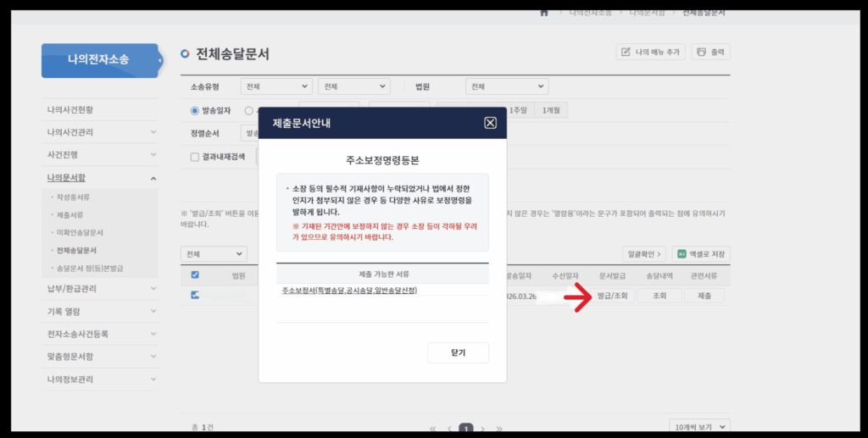Viewport: 868px width, 438px height.
Task: Open 전체송달문서 submenu item
Action: click(76, 250)
